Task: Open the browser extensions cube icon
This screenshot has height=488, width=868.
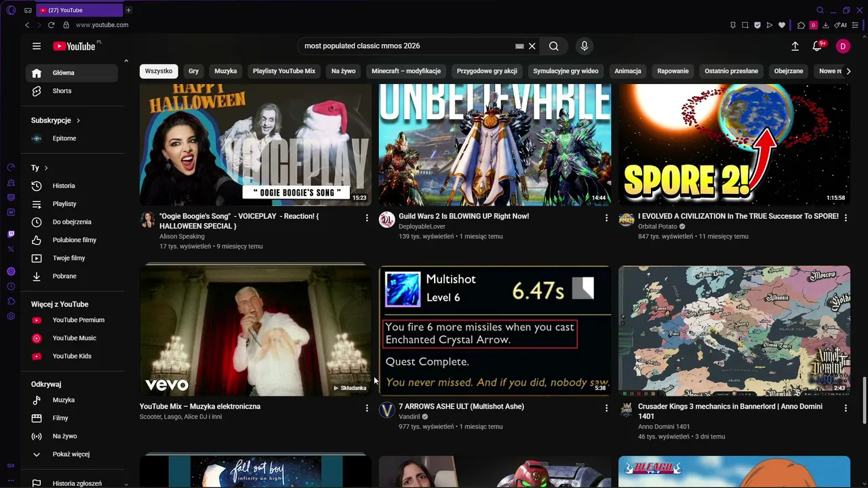Action: click(801, 25)
